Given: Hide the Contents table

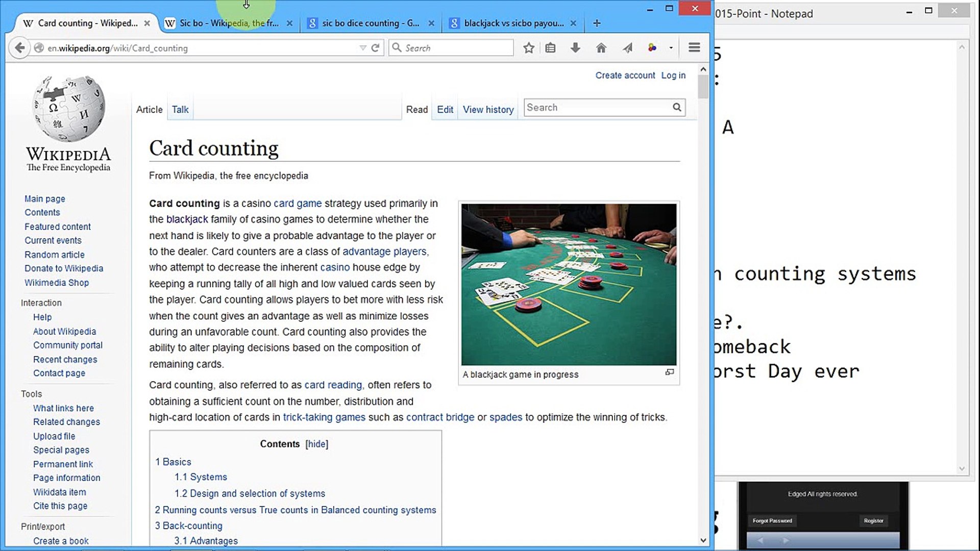Looking at the screenshot, I should point(316,444).
